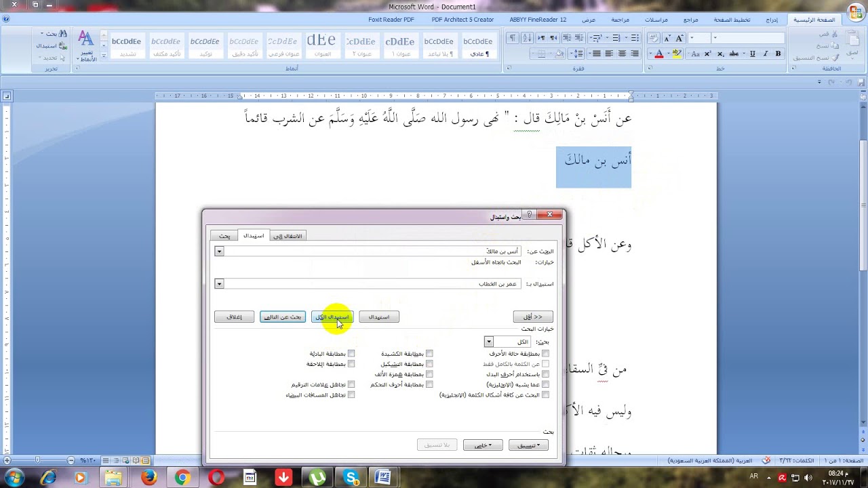Open the 'ABBYY FineReader 12' ribbon tab

(x=538, y=20)
